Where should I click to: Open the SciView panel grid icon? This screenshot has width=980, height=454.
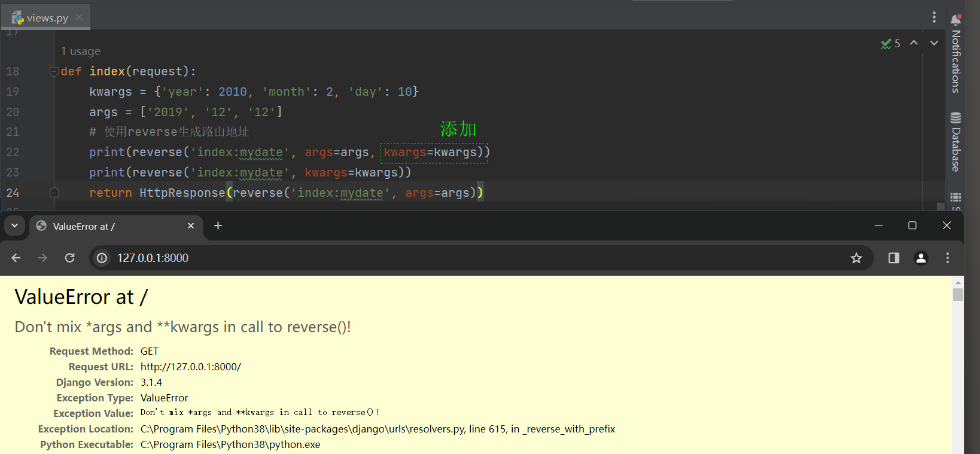(955, 197)
